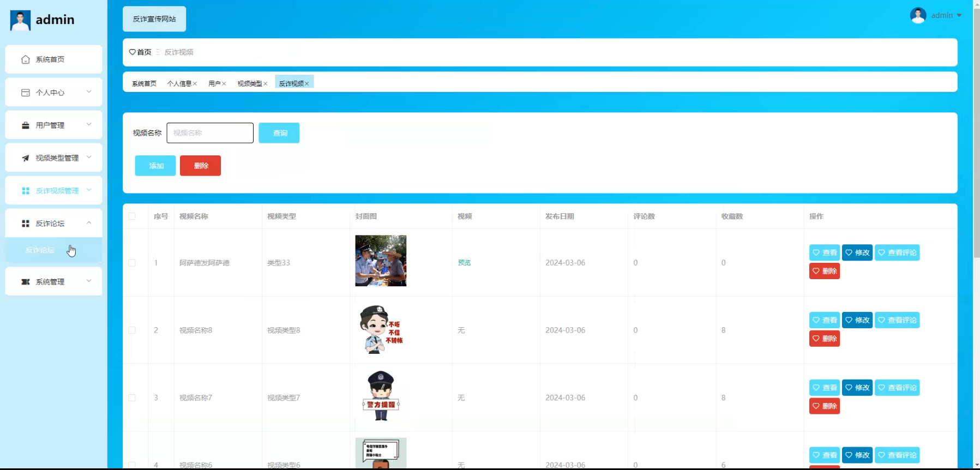Viewport: 980px width, 470px height.
Task: Close the 用户 tab
Action: (224, 84)
